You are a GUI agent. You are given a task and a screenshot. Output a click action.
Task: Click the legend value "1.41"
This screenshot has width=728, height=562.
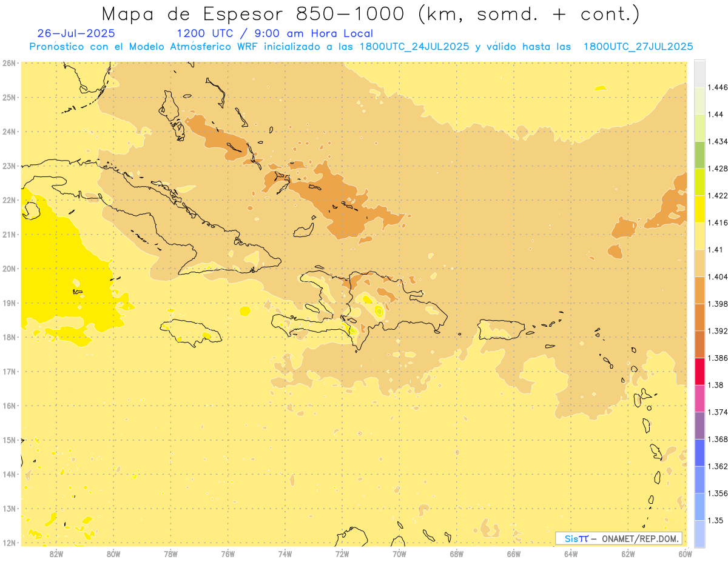point(716,250)
